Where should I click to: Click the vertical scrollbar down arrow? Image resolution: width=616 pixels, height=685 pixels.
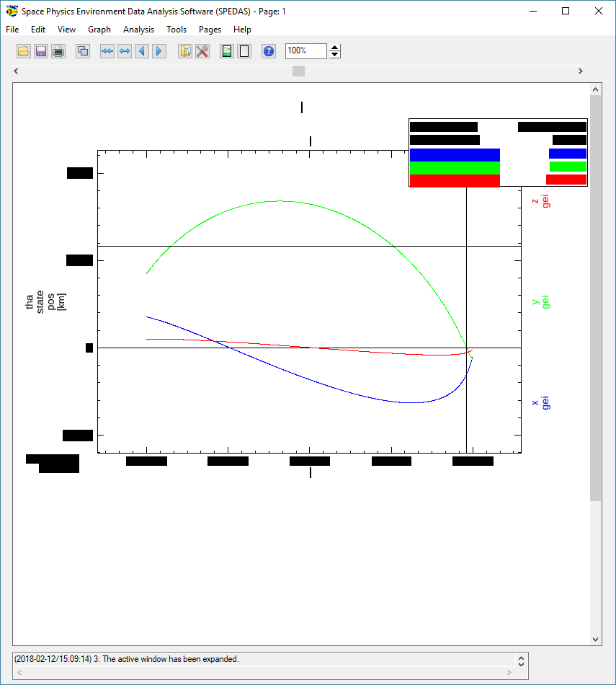595,639
